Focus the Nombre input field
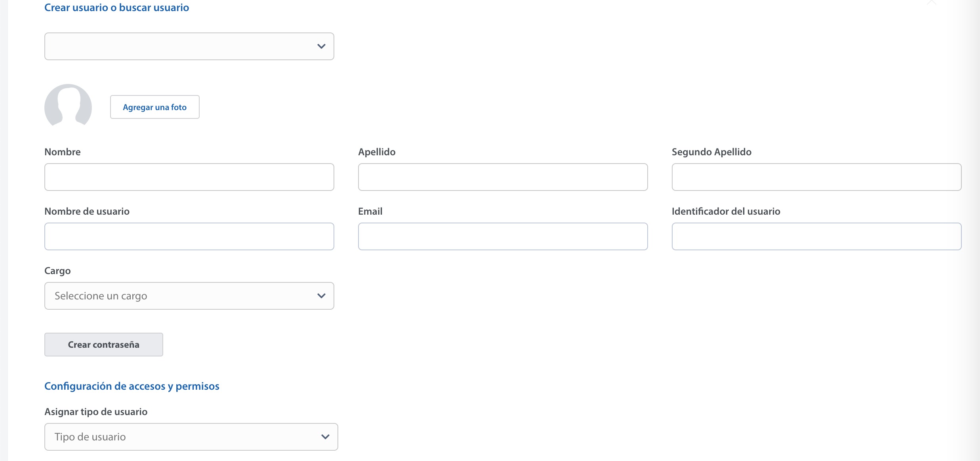The image size is (980, 461). coord(189,177)
